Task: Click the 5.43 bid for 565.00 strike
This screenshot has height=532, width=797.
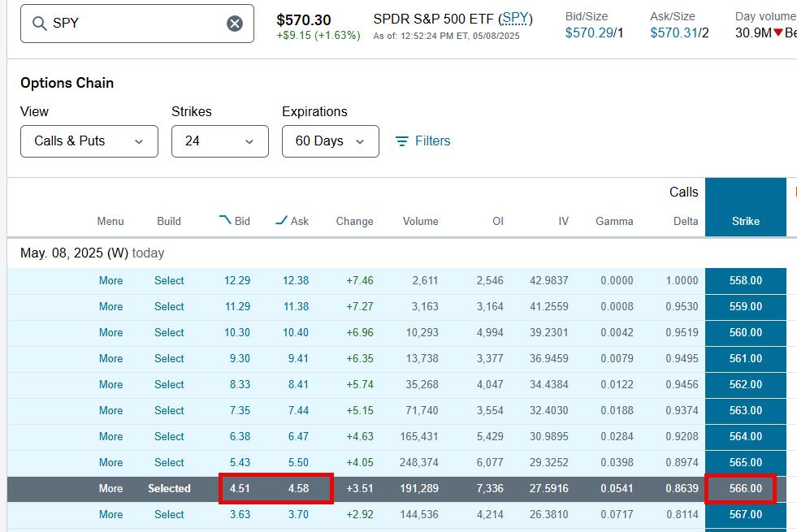Action: [239, 463]
